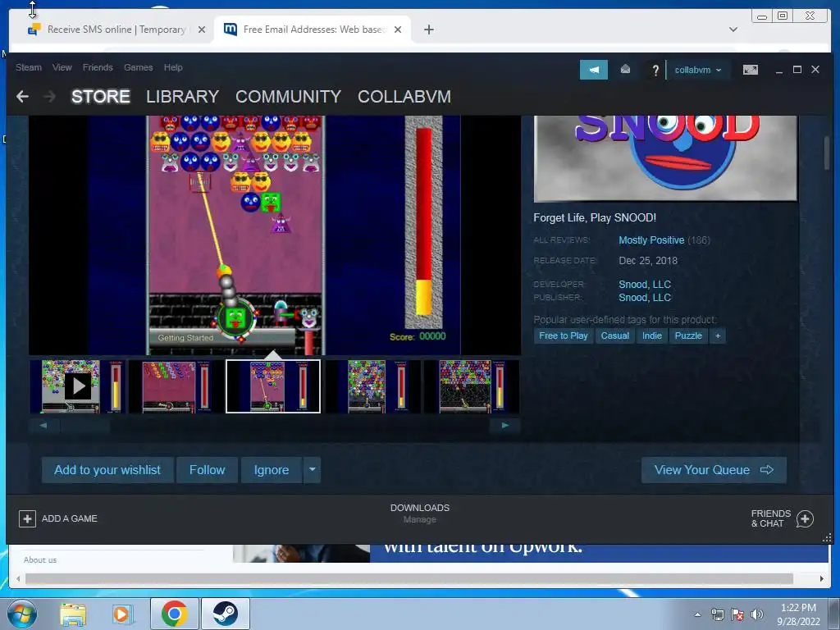Open the Help menu
The width and height of the screenshot is (840, 630).
coord(173,67)
